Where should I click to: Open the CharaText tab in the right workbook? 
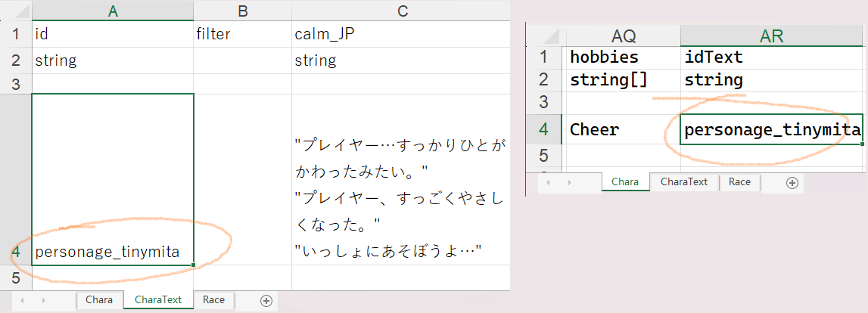click(683, 182)
